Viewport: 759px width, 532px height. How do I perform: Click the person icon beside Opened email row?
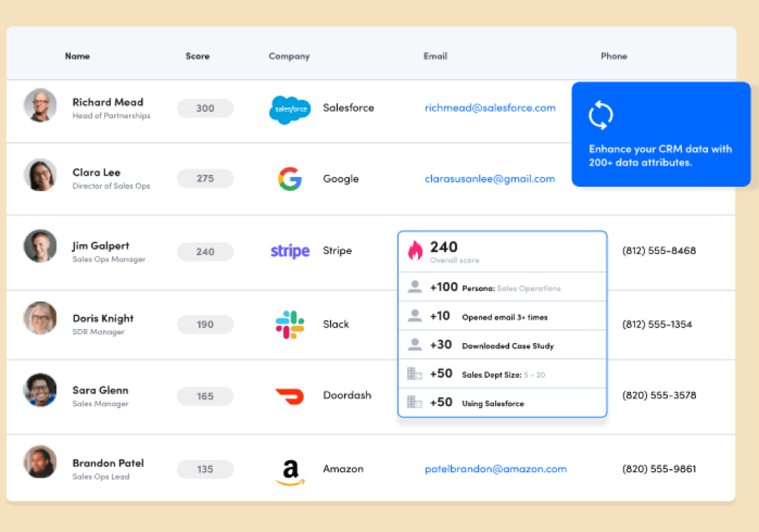tap(415, 316)
